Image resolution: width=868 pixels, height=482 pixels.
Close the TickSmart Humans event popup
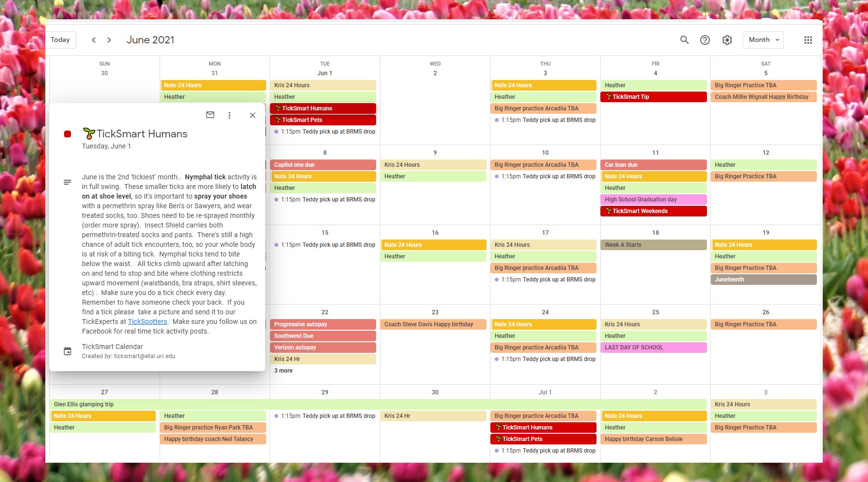click(252, 115)
